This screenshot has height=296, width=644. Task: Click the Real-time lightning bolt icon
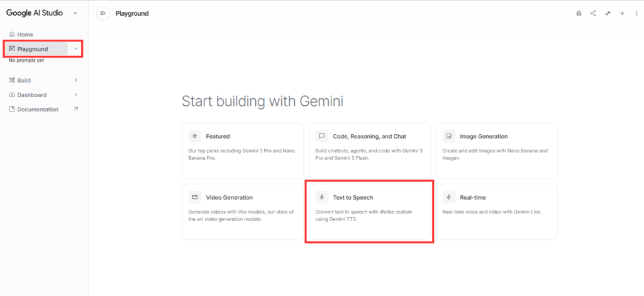click(449, 197)
